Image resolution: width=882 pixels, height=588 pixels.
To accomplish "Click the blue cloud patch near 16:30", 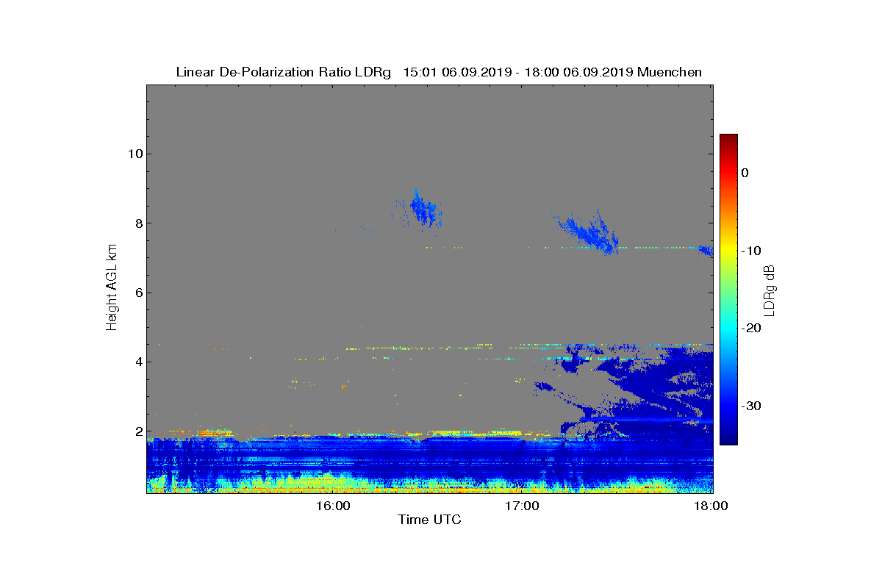I will (x=424, y=209).
